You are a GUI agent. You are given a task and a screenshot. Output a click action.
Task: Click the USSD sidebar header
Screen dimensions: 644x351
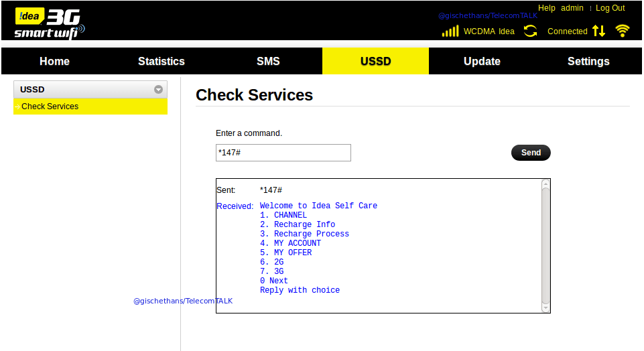(x=90, y=90)
